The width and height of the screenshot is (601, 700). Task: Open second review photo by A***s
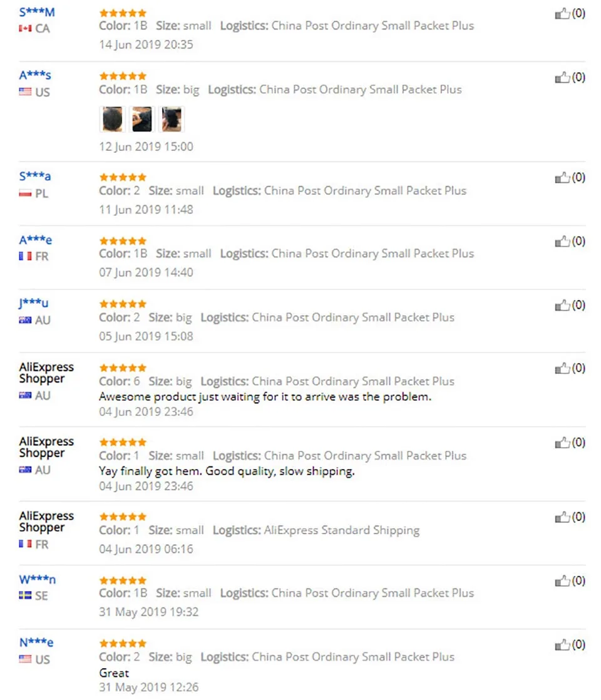coord(142,119)
